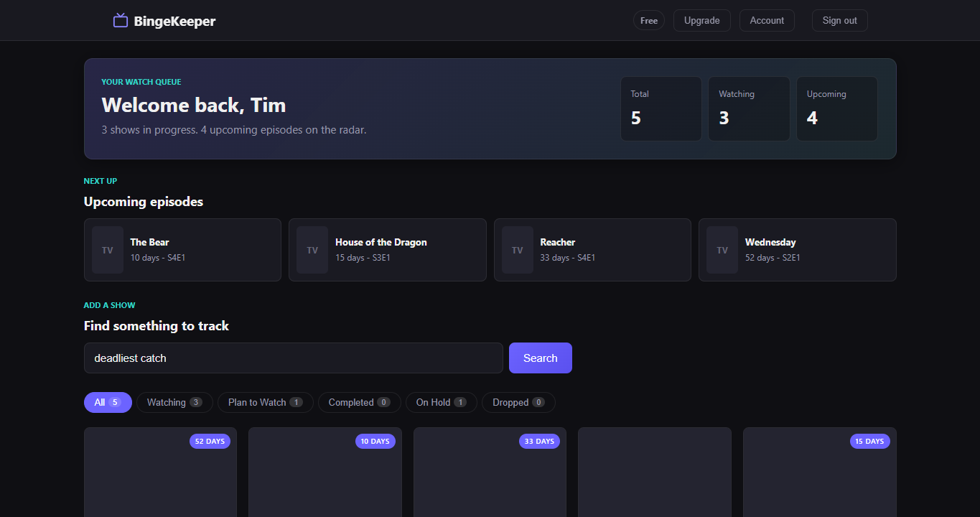Click '10 days - S4E1' text

coord(158,258)
